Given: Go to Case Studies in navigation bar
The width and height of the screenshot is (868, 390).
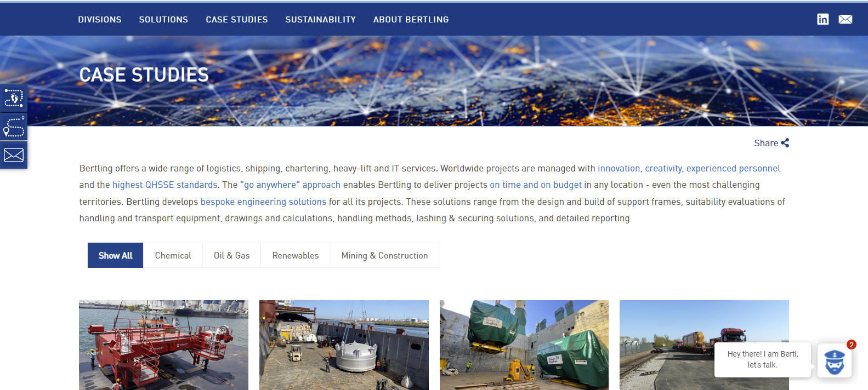Looking at the screenshot, I should click(x=237, y=20).
